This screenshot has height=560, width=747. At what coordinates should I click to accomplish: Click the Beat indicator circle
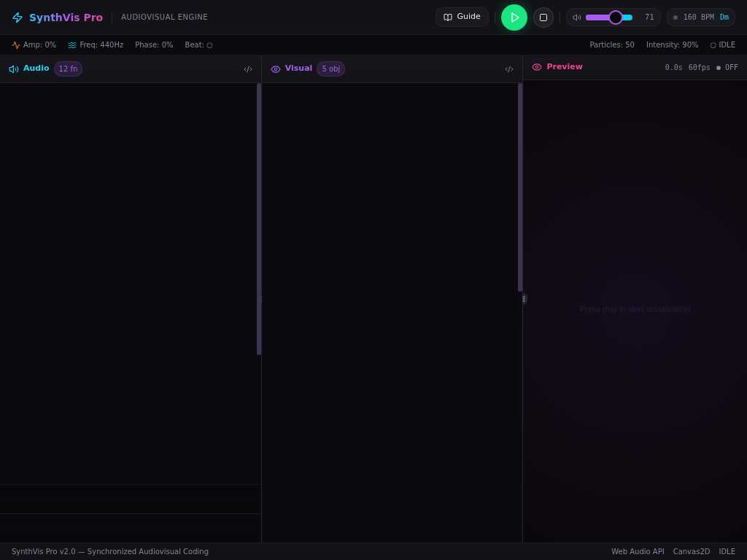(209, 45)
